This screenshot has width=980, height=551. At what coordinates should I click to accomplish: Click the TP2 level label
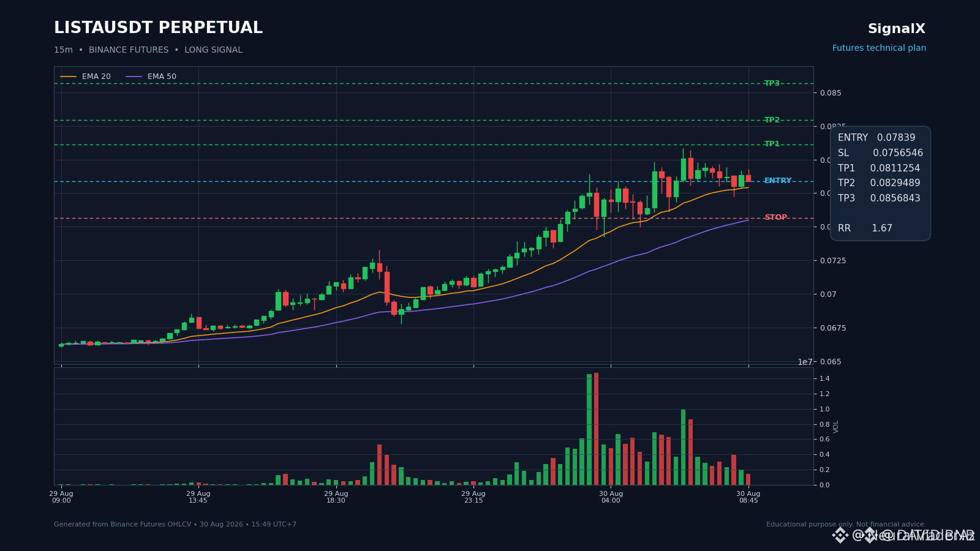point(772,120)
